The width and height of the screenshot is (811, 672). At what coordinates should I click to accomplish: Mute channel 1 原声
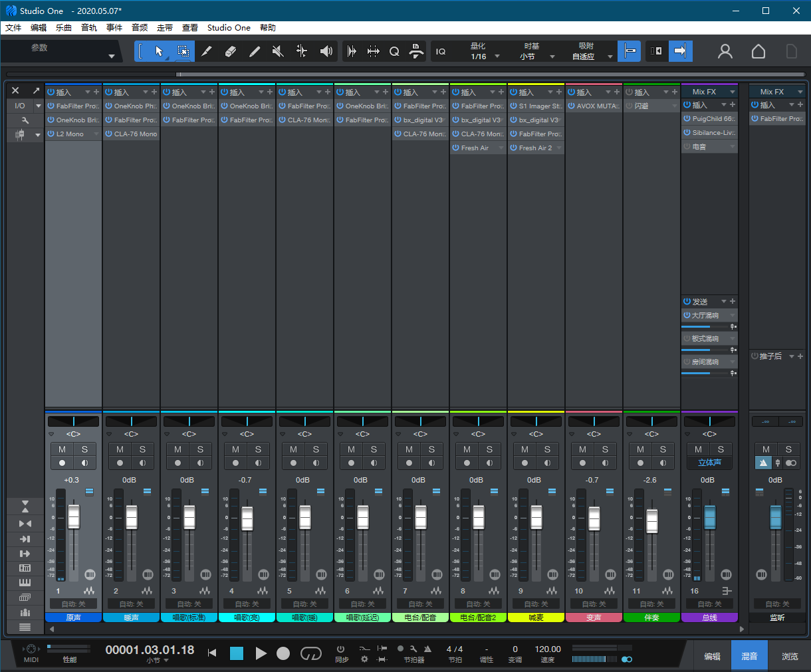(x=62, y=449)
